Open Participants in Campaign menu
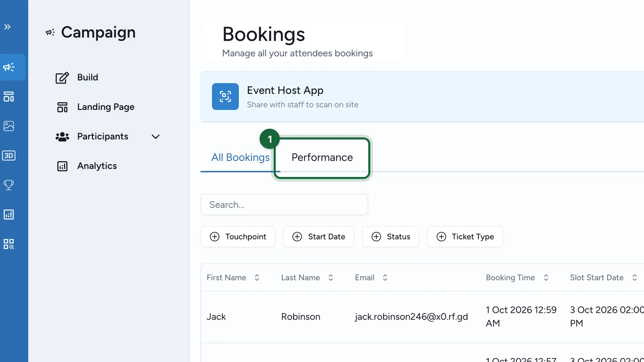644x362 pixels. coord(92,137)
